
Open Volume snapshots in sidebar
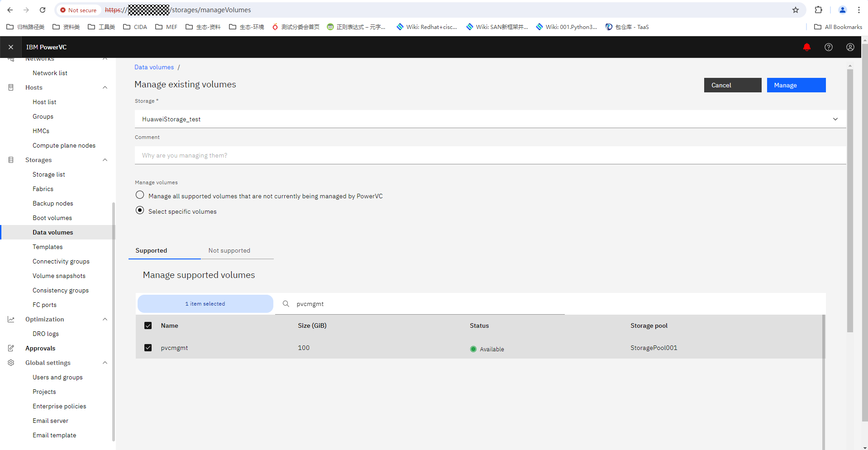point(59,276)
